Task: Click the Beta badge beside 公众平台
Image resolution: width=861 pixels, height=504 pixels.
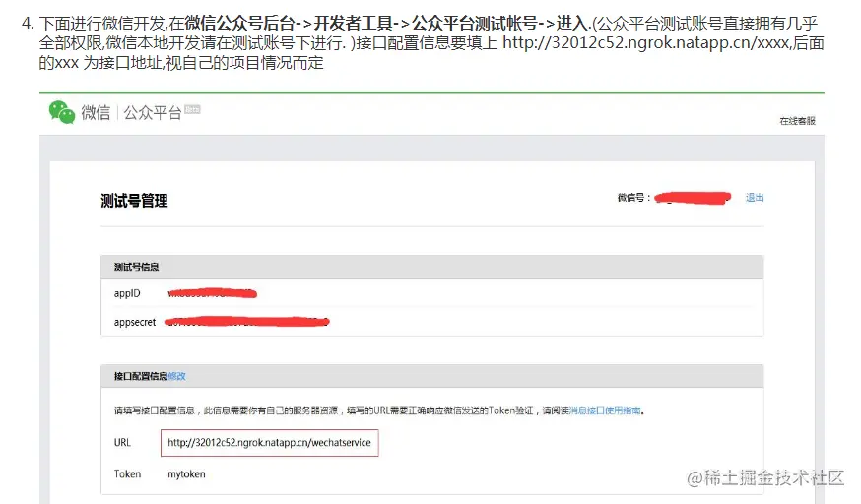Action: coord(192,109)
